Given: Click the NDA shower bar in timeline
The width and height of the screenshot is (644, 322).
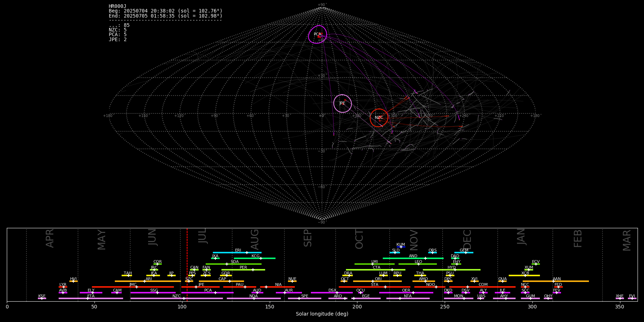Looking at the screenshot, I should [254, 298].
